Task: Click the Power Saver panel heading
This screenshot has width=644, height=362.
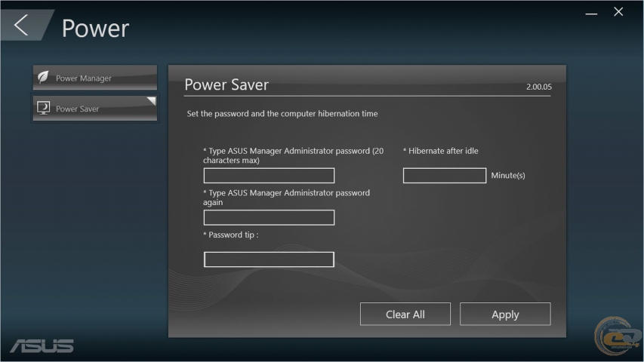Action: (226, 84)
